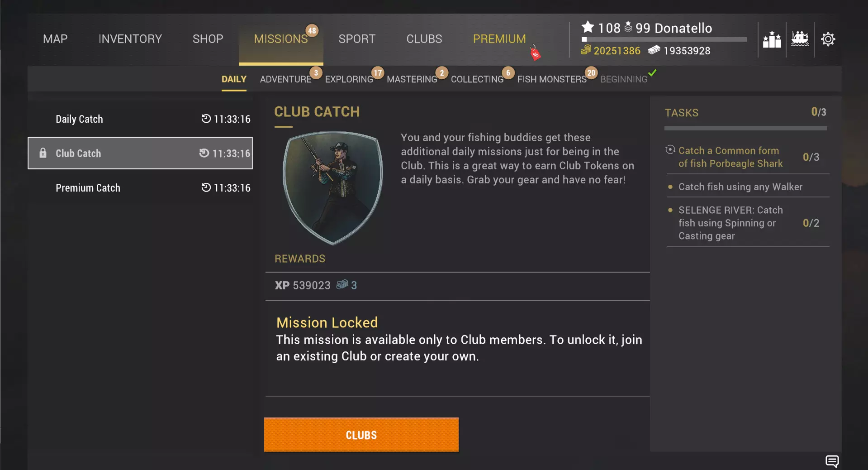Click the Porbeagle Shark task entry

point(747,157)
